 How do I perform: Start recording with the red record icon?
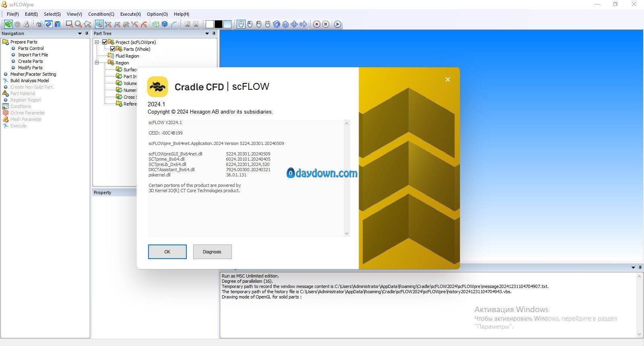pyautogui.click(x=317, y=24)
